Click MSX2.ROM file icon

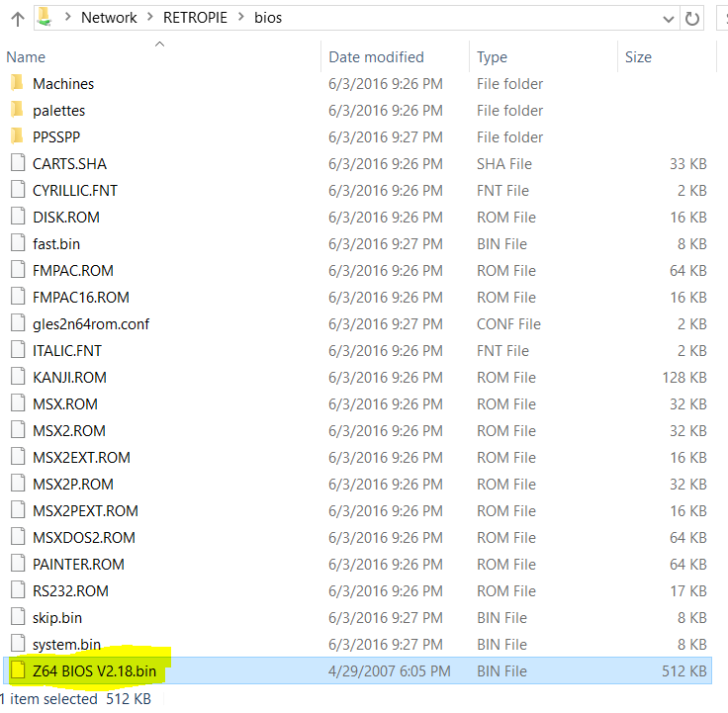coord(18,430)
